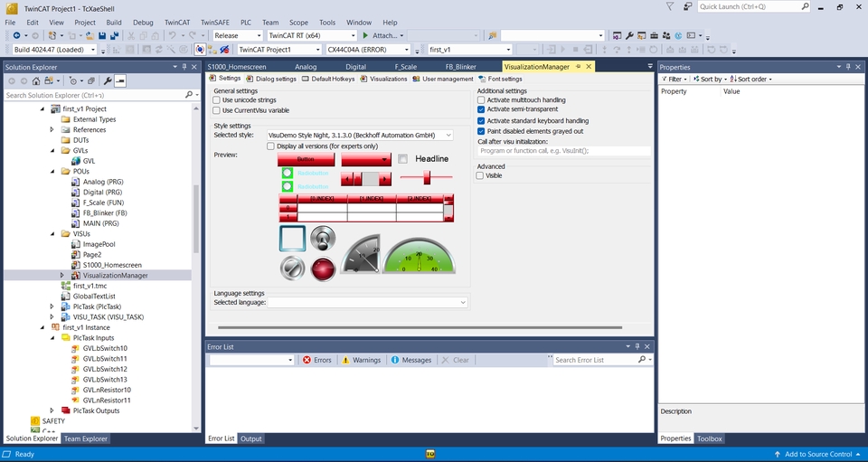868x462 pixels.
Task: Click the Save All icon
Action: point(115,35)
